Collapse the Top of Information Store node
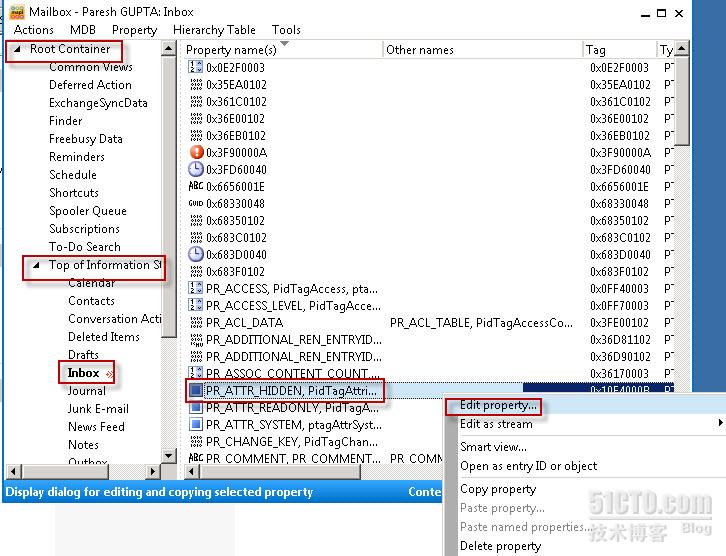 pos(36,265)
